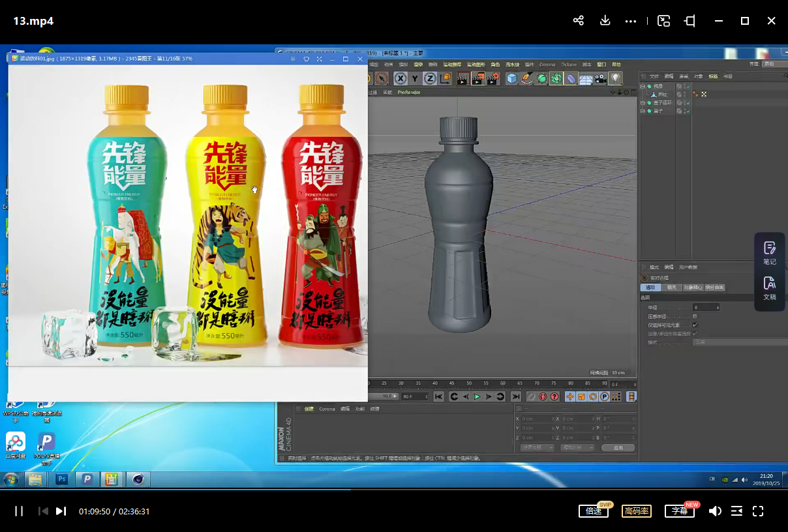Expand the 盖子 object tree node
The height and width of the screenshot is (532, 788).
643,111
